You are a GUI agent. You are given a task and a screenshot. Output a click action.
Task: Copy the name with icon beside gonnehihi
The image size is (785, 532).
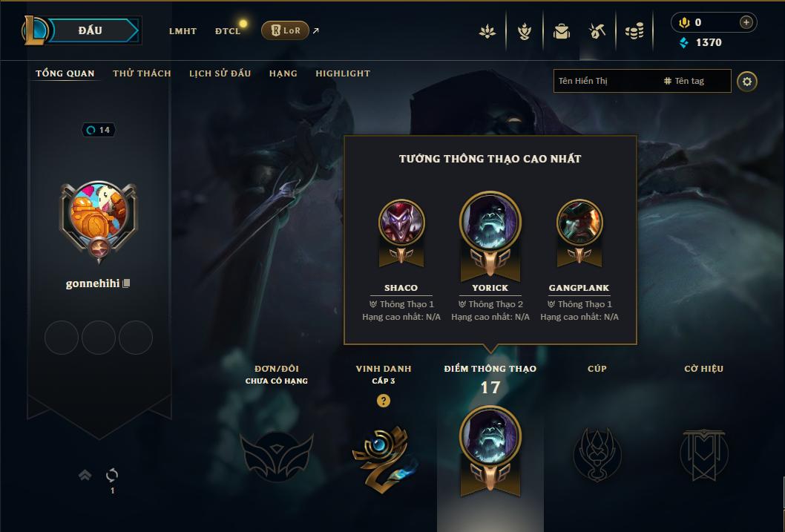point(126,283)
